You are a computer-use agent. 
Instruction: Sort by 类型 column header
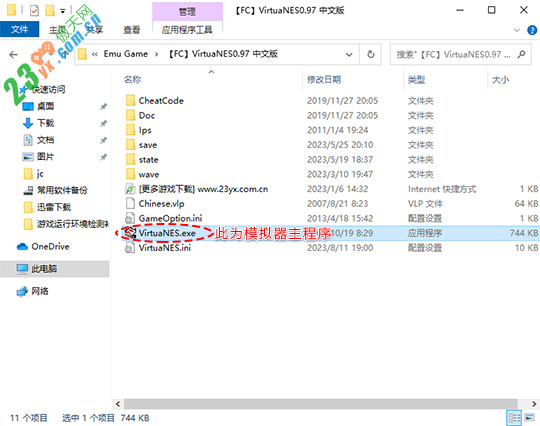(416, 80)
